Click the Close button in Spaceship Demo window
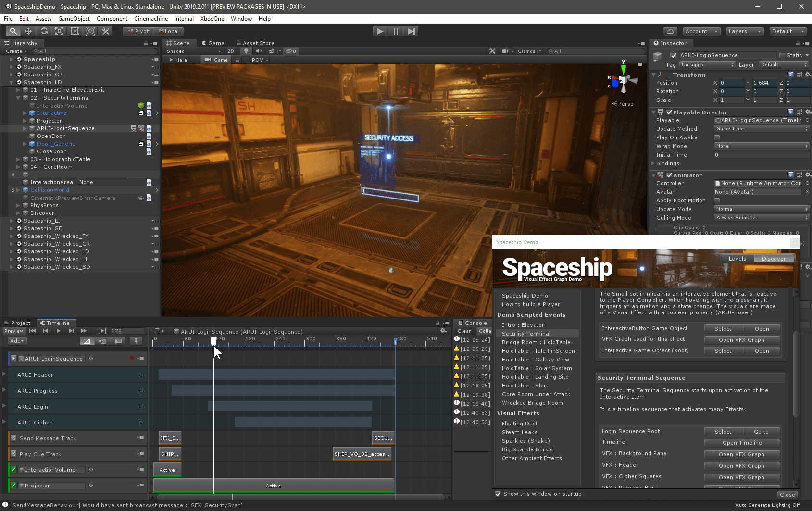Image resolution: width=812 pixels, height=511 pixels. [787, 494]
